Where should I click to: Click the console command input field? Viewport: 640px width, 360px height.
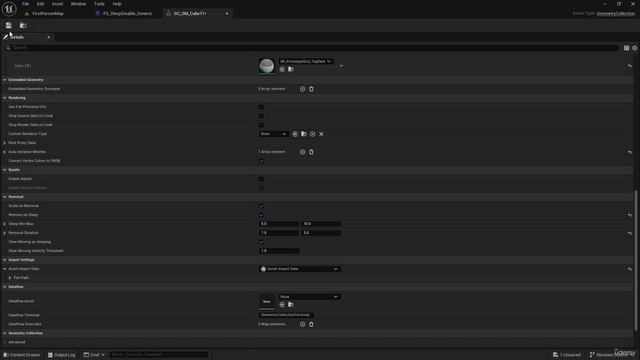pyautogui.click(x=159, y=355)
